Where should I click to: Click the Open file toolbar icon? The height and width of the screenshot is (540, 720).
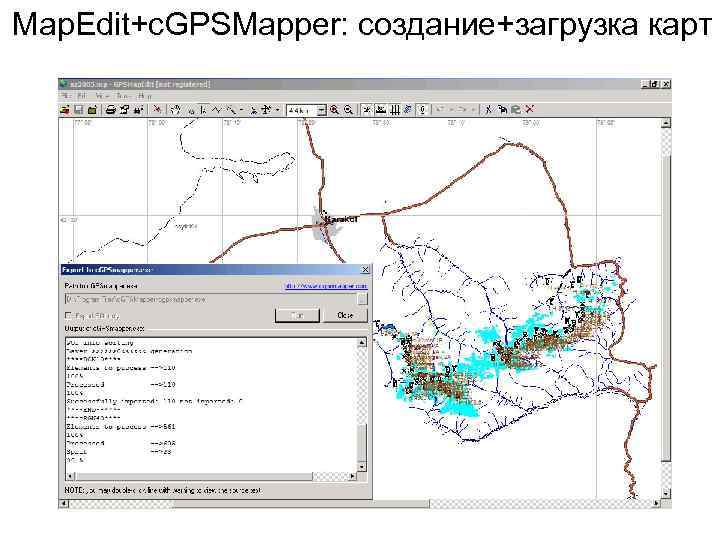66,110
